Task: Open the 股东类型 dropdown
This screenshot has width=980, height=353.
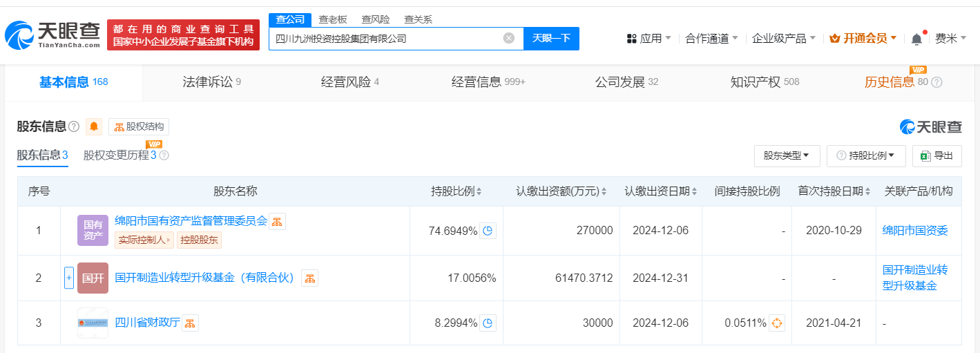Action: point(787,156)
